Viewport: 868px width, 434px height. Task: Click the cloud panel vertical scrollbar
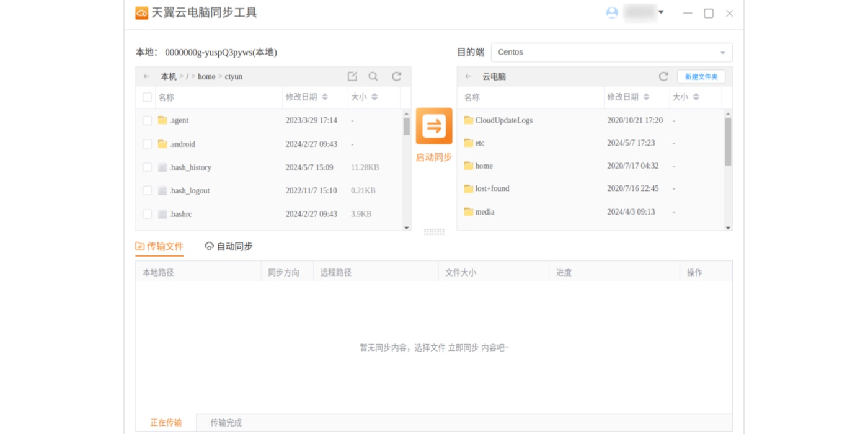click(x=728, y=141)
